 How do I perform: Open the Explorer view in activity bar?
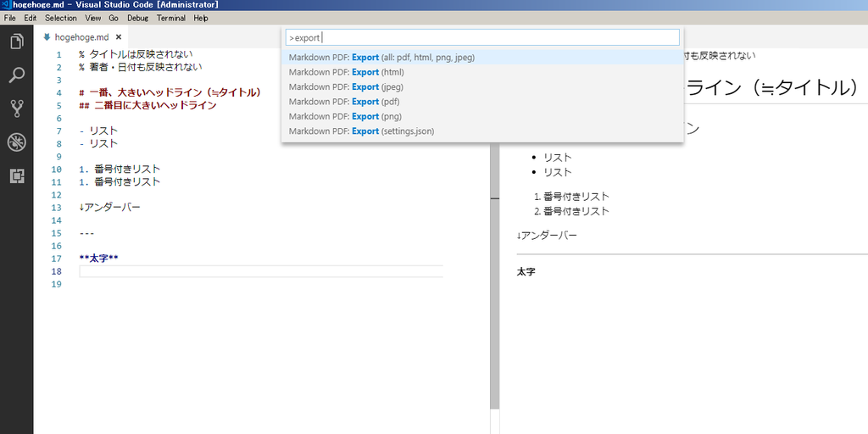pyautogui.click(x=17, y=42)
